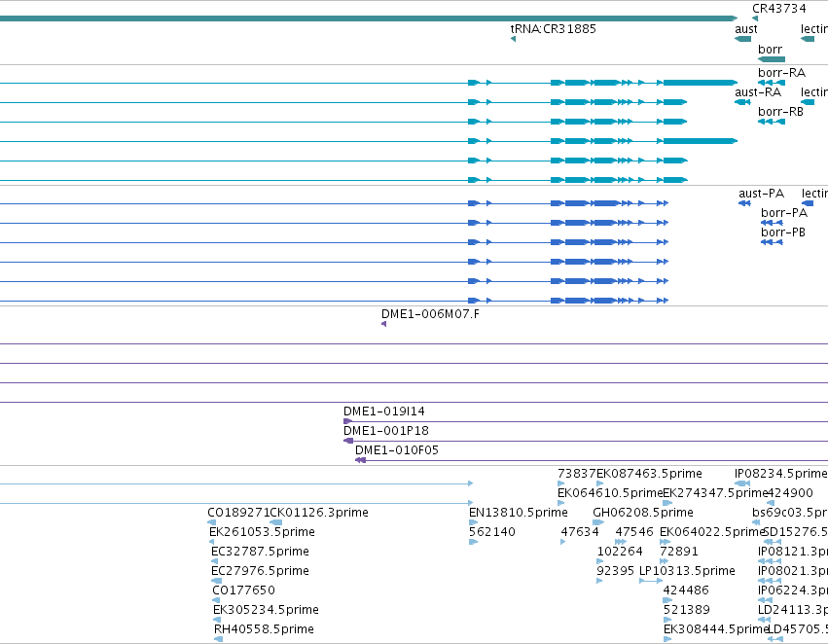Select the EC32787.5prime EST
The image size is (828, 644).
click(x=260, y=552)
